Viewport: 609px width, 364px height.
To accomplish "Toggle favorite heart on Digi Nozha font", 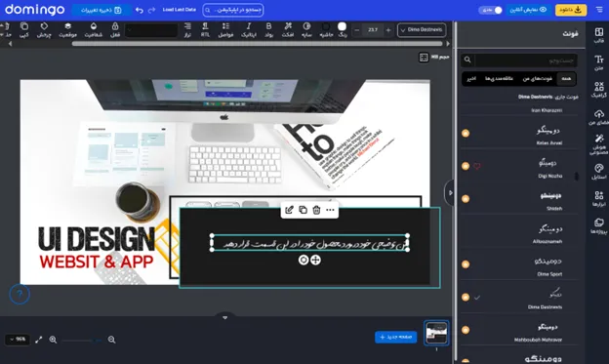I will tap(477, 166).
